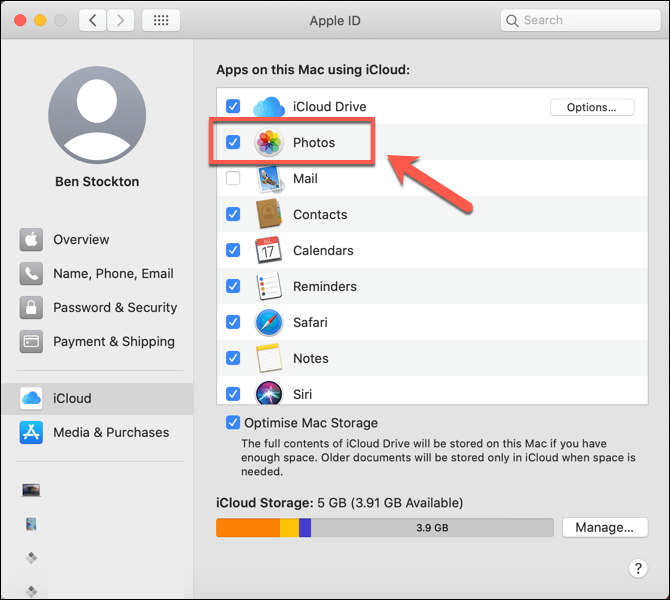Select the iCloud sidebar item

tap(97, 398)
